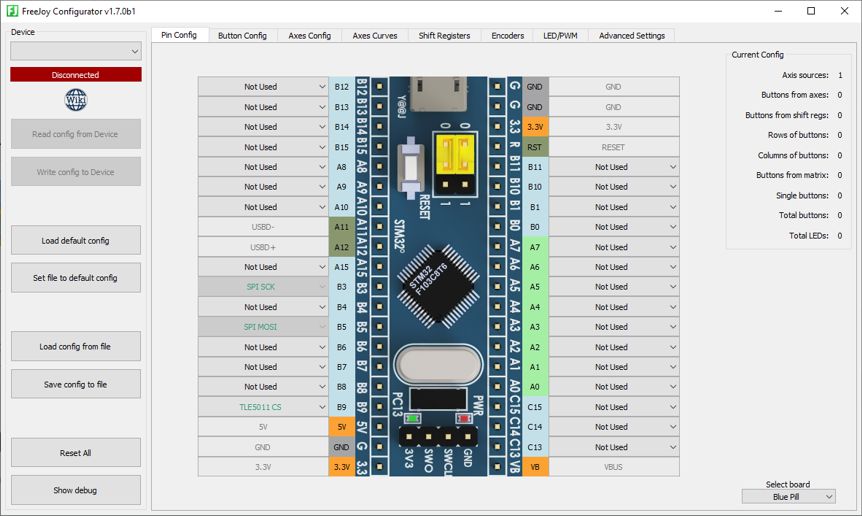The image size is (862, 516).
Task: Open pin B13 function dropdown
Action: 263,107
